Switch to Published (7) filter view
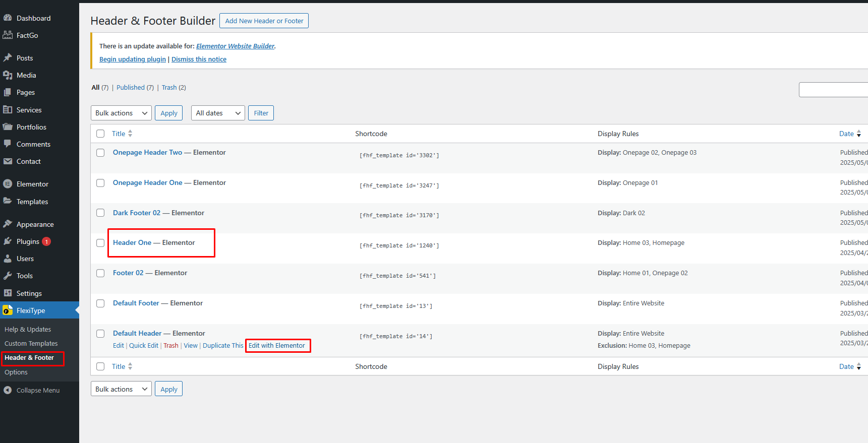The height and width of the screenshot is (443, 868). click(135, 87)
